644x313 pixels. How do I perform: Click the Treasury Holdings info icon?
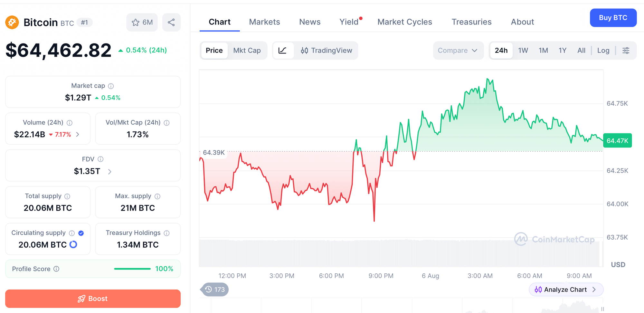(x=166, y=233)
